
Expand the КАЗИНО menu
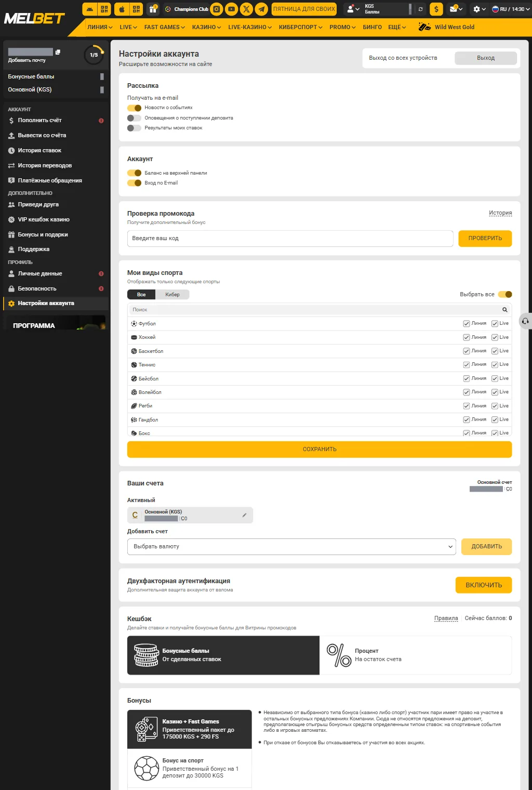pyautogui.click(x=206, y=27)
